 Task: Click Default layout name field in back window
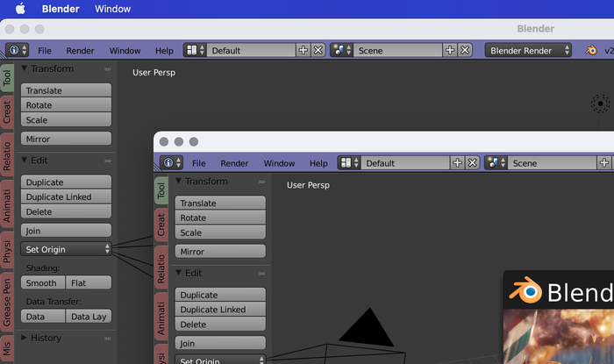251,50
